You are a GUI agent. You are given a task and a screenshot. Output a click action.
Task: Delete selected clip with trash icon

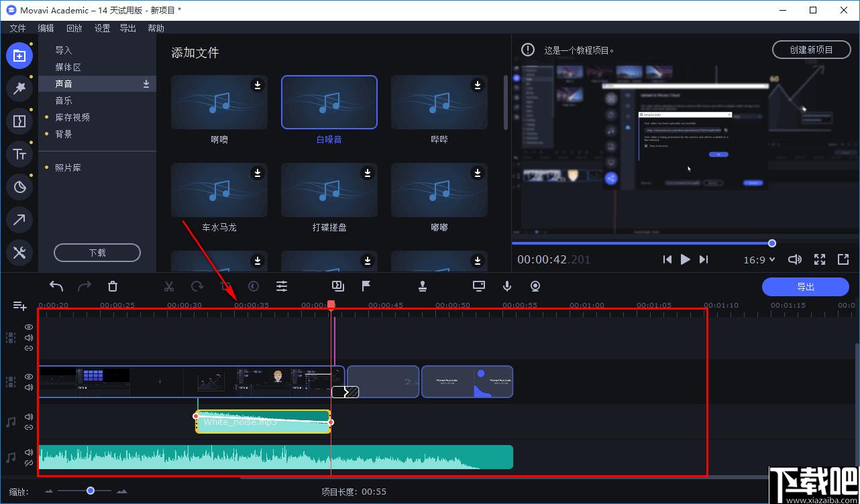coord(113,286)
